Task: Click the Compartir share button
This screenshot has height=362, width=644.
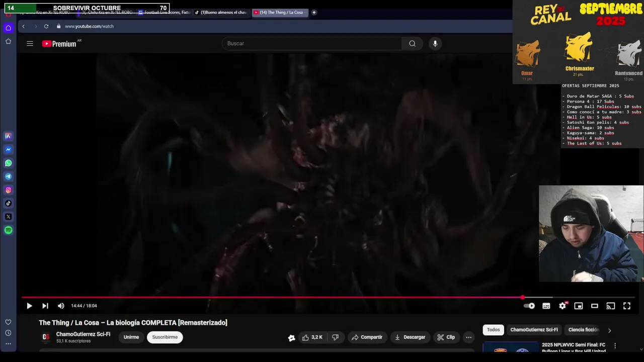Action: [x=367, y=337]
